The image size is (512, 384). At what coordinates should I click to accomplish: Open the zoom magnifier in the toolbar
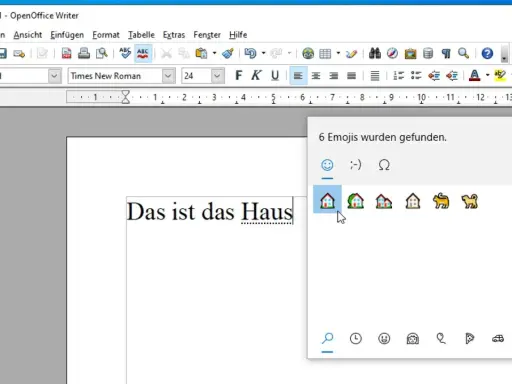tap(463, 53)
